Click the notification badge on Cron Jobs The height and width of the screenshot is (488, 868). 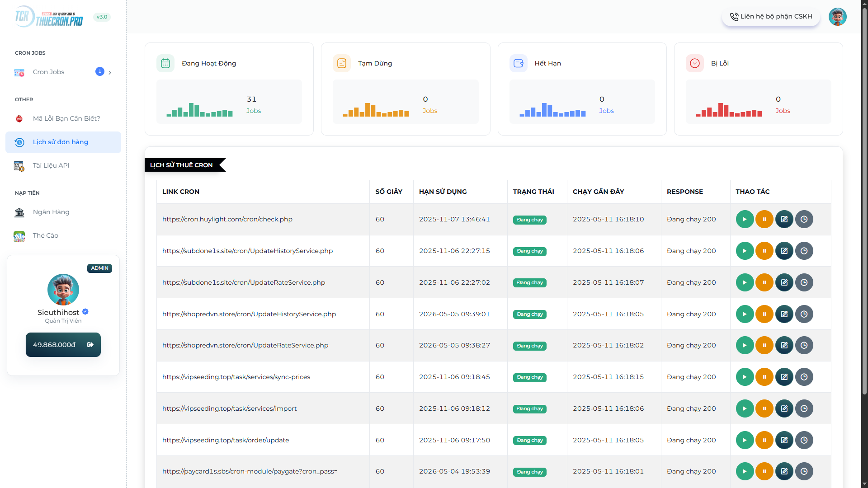point(99,71)
